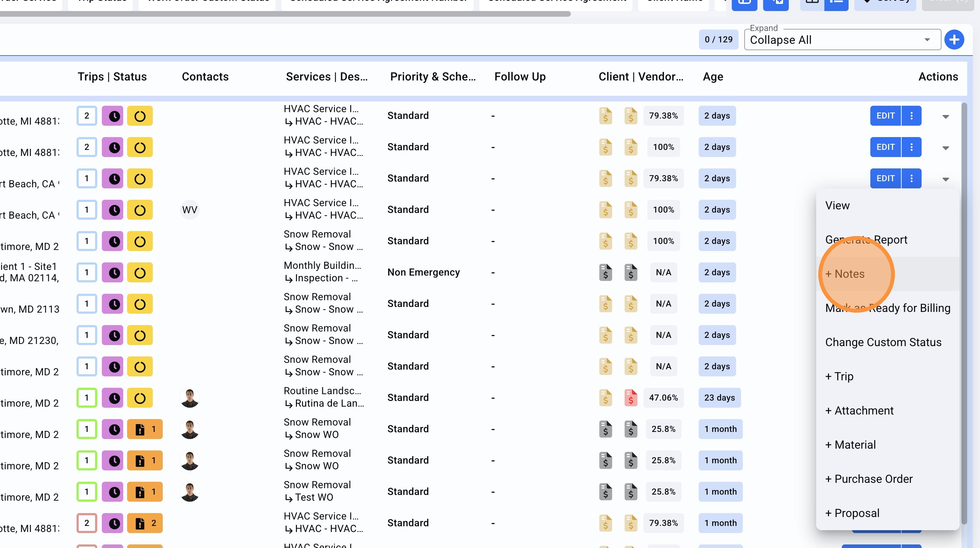Choose Change Custom Status menu option

pyautogui.click(x=883, y=342)
